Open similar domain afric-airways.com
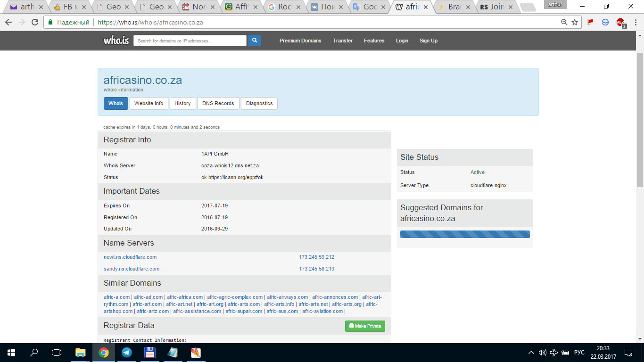The height and width of the screenshot is (362, 644). [x=288, y=297]
